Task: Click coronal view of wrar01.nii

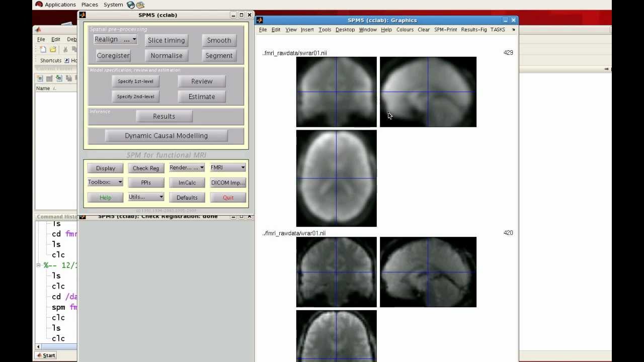Action: (x=336, y=272)
